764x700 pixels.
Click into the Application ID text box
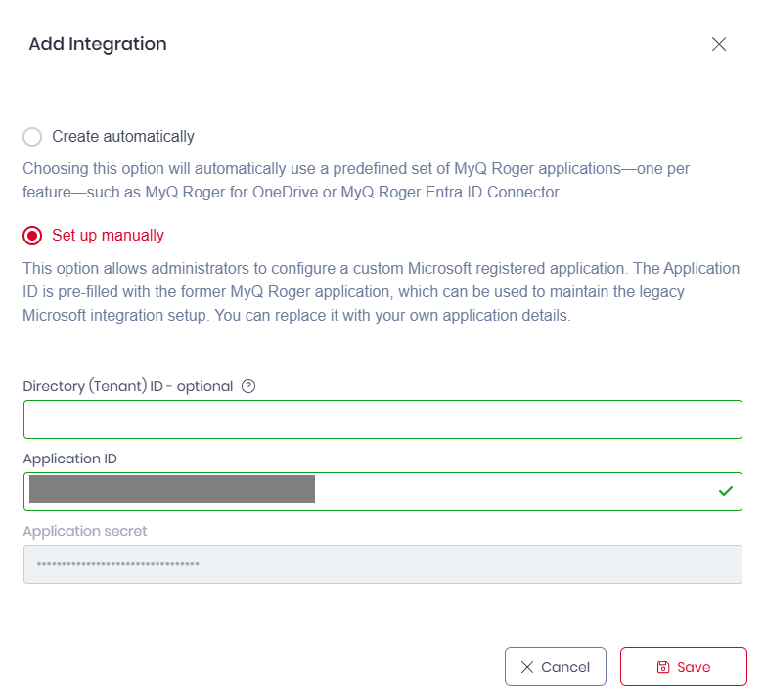[x=509, y=492]
